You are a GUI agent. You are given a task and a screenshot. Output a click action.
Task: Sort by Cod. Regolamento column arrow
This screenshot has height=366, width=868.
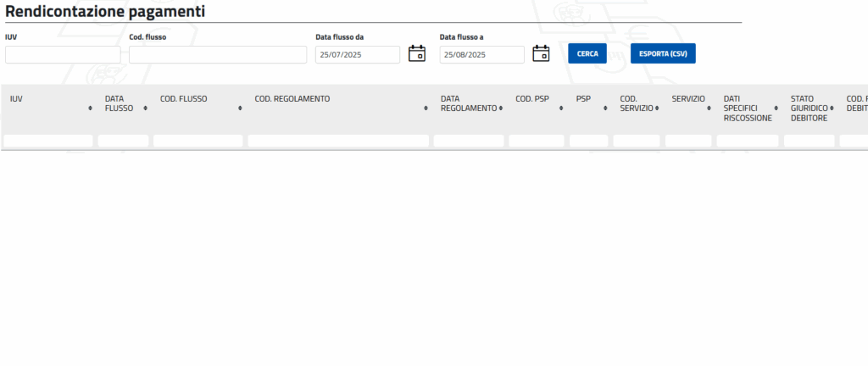coord(426,108)
